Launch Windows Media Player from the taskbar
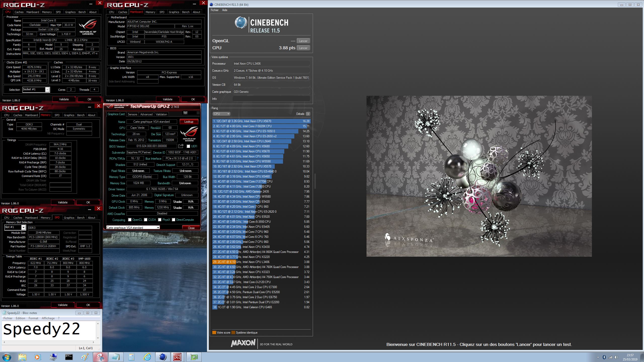Image resolution: width=644 pixels, height=362 pixels. click(37, 357)
